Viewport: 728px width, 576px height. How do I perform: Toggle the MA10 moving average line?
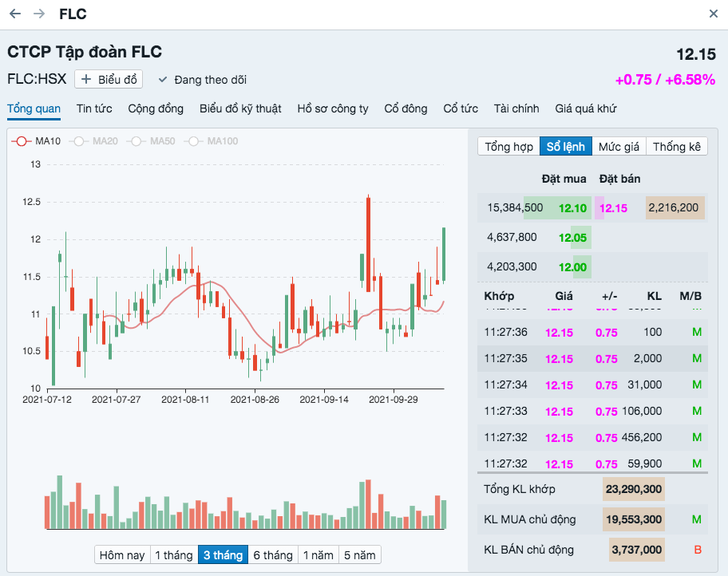point(37,141)
